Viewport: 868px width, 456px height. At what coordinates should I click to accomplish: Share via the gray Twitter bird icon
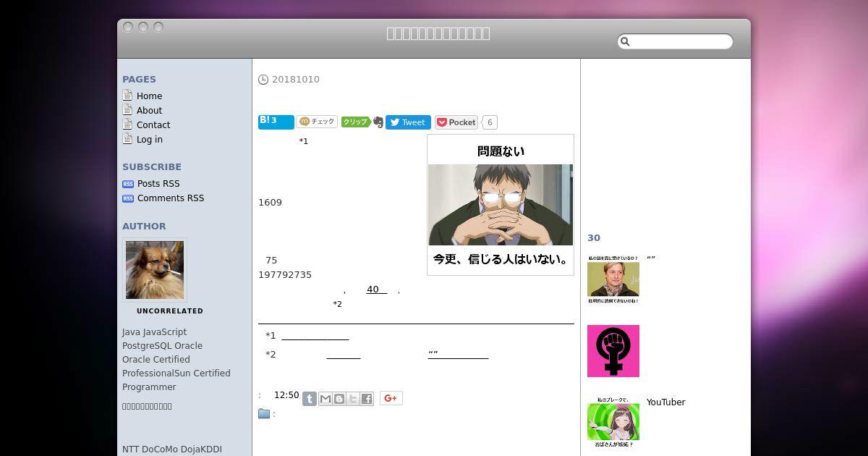pos(353,399)
